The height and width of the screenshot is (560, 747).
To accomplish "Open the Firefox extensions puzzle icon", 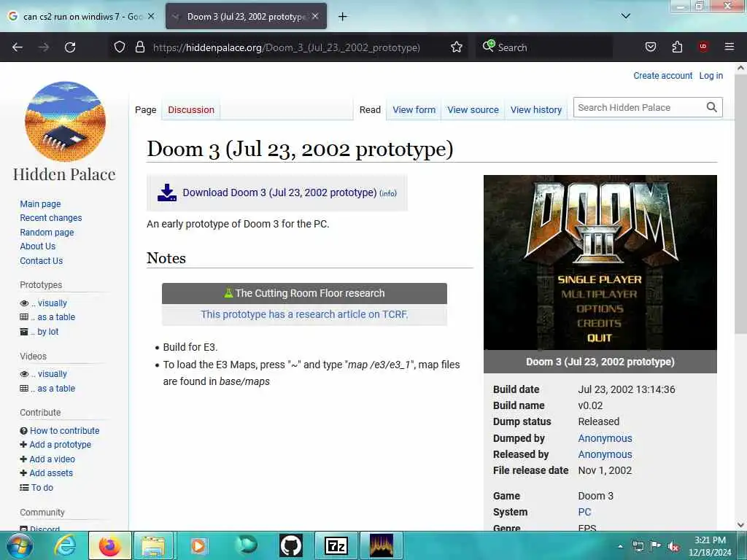I will (677, 47).
